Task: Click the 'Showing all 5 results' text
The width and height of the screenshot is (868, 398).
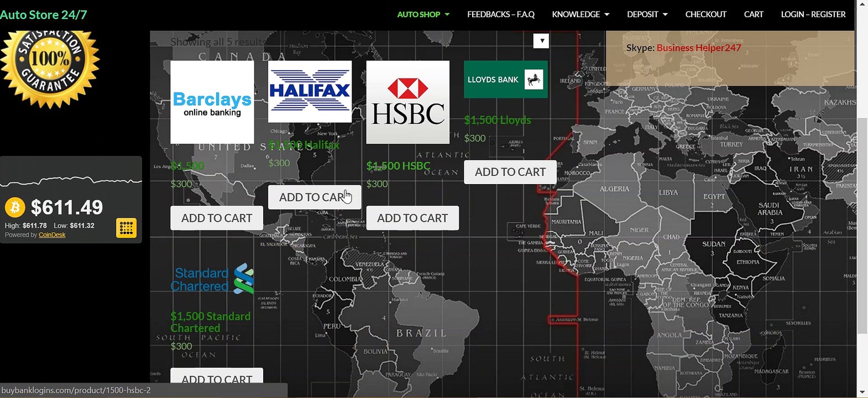Action: click(x=217, y=42)
